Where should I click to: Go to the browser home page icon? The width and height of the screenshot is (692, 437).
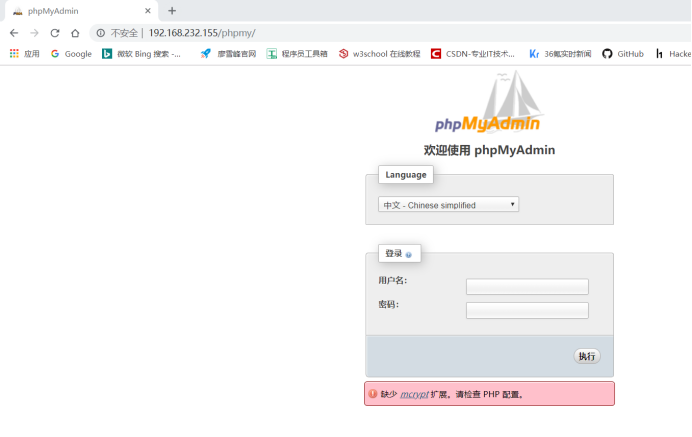point(75,33)
